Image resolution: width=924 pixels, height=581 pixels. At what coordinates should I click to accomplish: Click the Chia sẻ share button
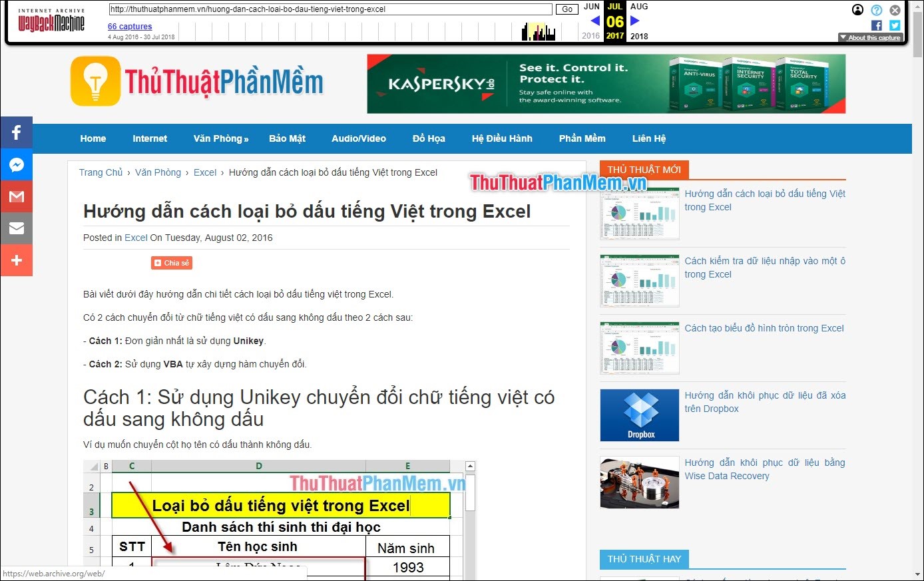[x=172, y=263]
